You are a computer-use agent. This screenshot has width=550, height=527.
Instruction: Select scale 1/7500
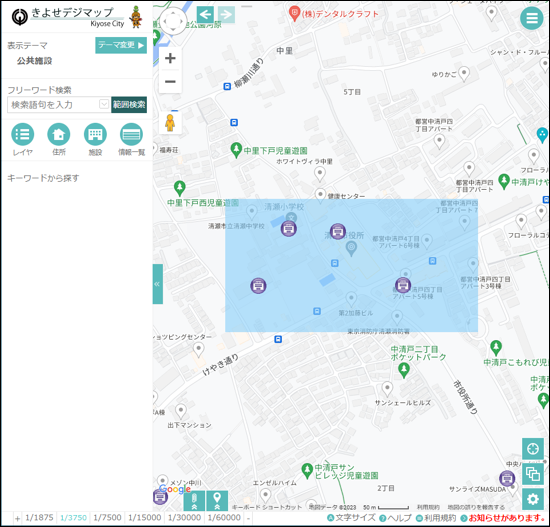pyautogui.click(x=107, y=518)
